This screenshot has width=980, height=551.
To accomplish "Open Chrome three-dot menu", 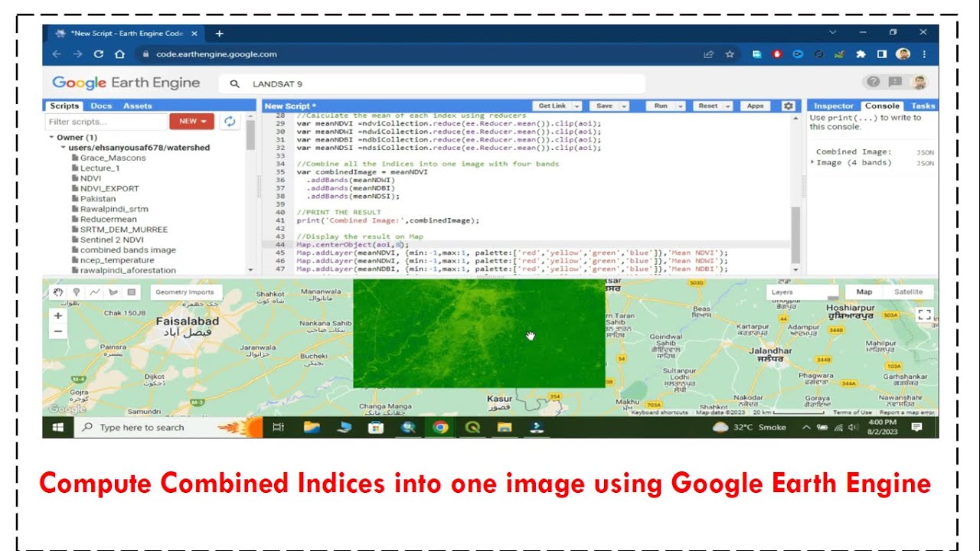I will pyautogui.click(x=925, y=54).
